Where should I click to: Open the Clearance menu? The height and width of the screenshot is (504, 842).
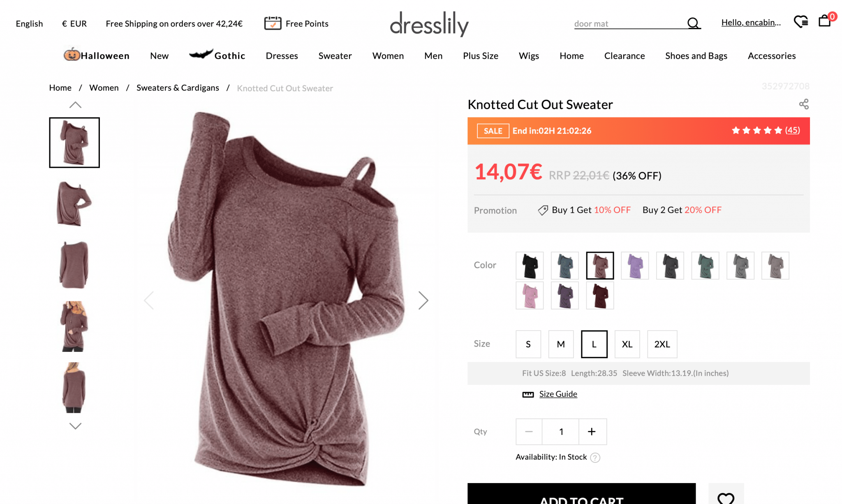625,55
